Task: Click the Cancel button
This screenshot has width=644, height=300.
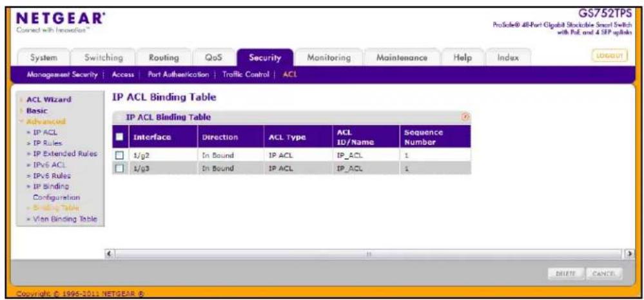Action: pos(604,274)
